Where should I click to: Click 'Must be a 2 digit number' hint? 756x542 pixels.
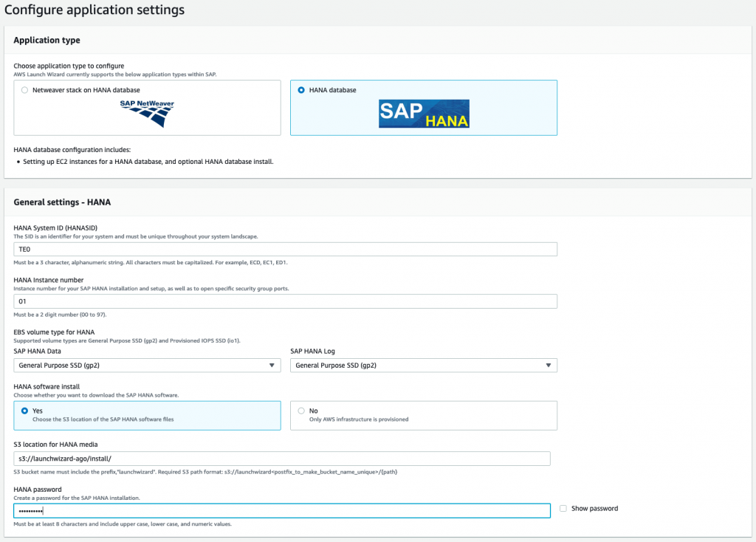(61, 315)
